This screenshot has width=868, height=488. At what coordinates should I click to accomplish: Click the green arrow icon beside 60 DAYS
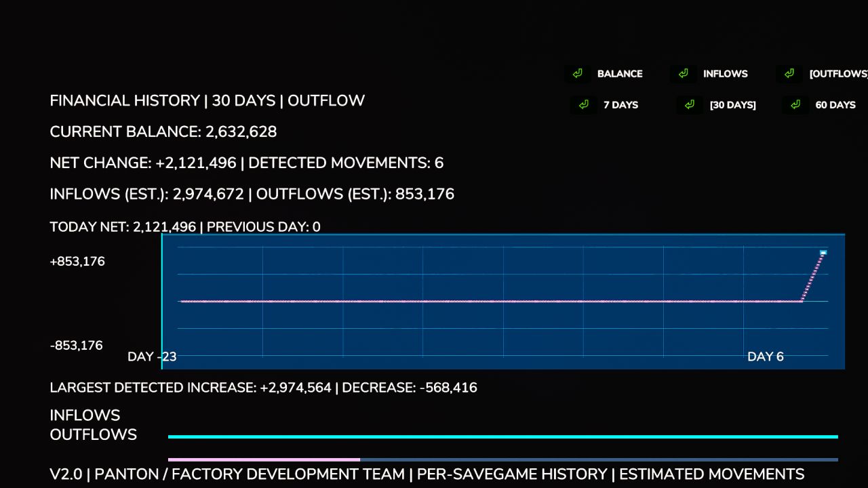[x=795, y=105]
